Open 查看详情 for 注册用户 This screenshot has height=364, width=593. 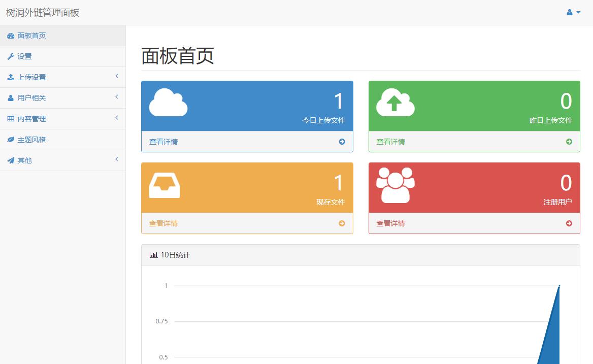point(390,223)
